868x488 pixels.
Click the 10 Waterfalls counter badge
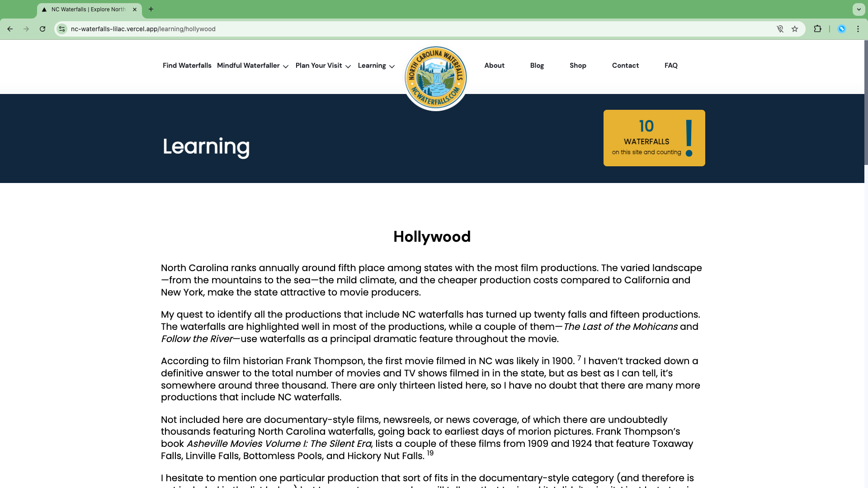[x=654, y=138]
